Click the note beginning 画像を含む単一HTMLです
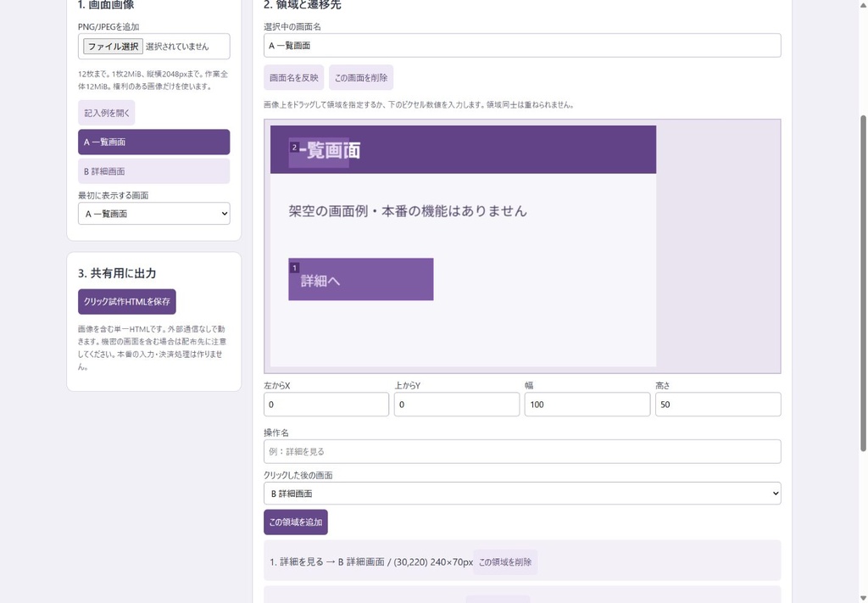 pos(153,348)
